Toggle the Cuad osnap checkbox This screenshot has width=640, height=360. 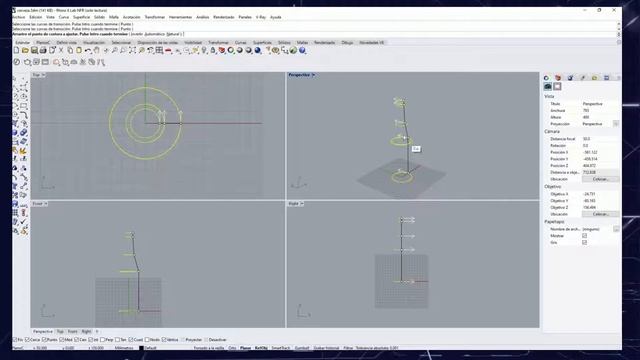[x=131, y=340]
